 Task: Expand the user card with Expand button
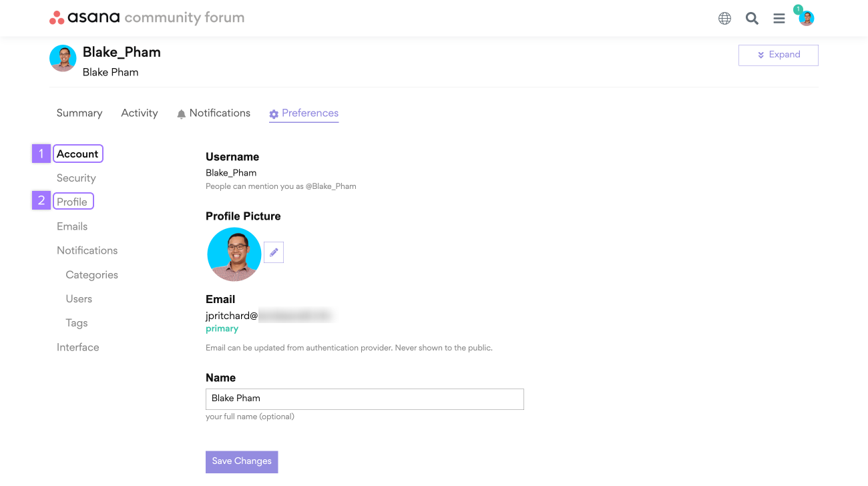pos(778,55)
